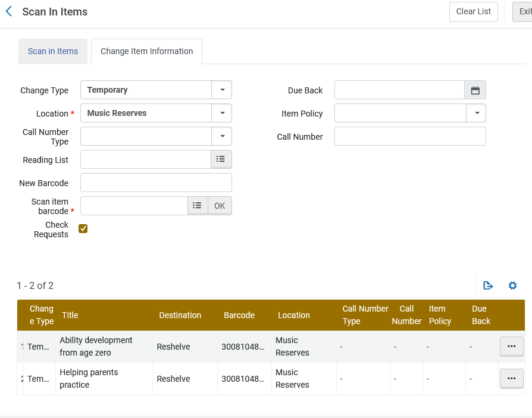Image resolution: width=532 pixels, height=418 pixels.
Task: Uncheck the Check Requests checkbox
Action: click(x=83, y=228)
